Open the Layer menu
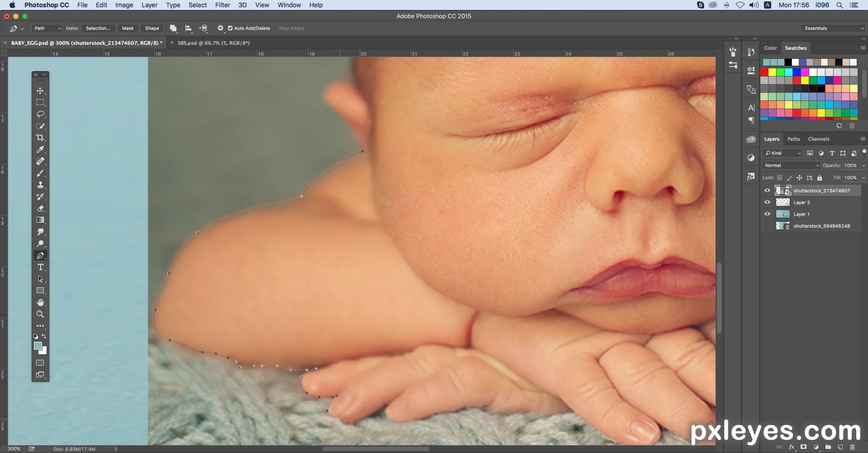Viewport: 868px width, 453px height. tap(149, 5)
